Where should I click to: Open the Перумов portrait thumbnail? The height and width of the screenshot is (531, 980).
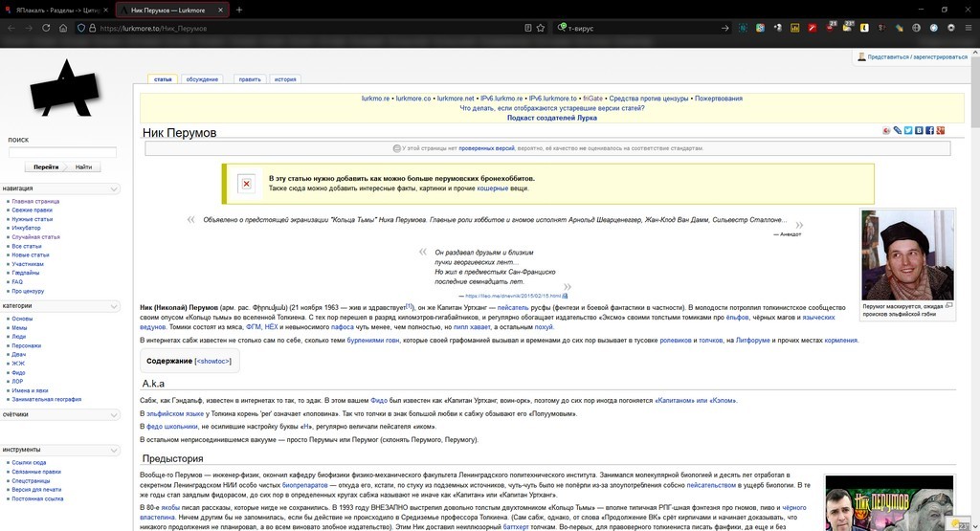click(907, 254)
